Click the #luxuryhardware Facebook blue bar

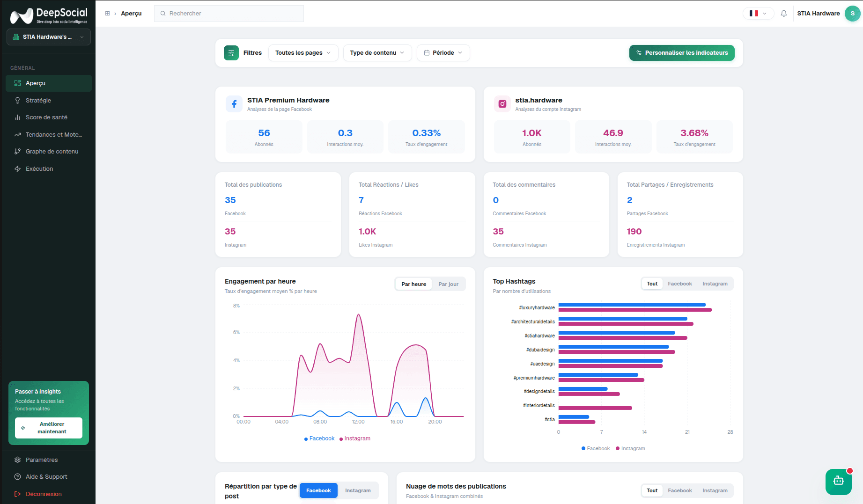(632, 305)
